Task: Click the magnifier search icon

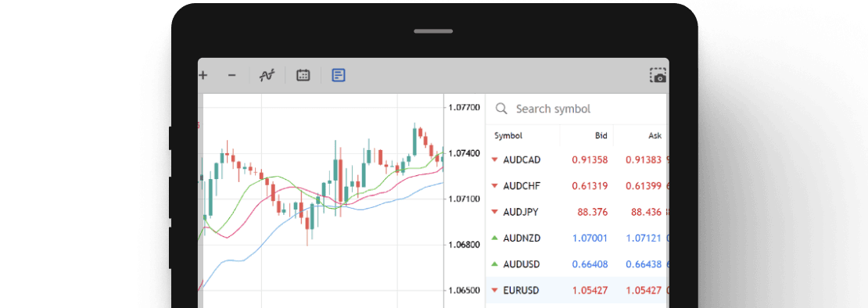Action: 501,109
